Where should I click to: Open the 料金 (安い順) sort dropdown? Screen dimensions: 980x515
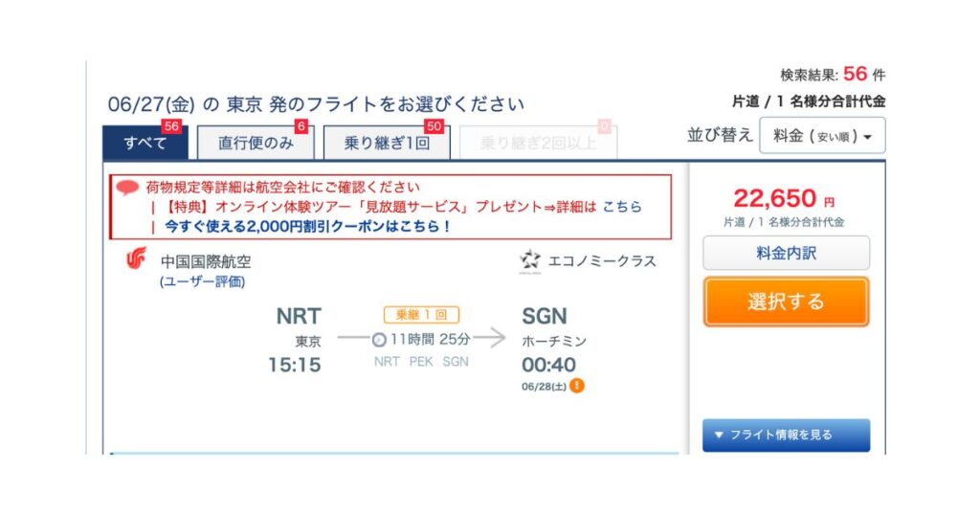pyautogui.click(x=822, y=135)
